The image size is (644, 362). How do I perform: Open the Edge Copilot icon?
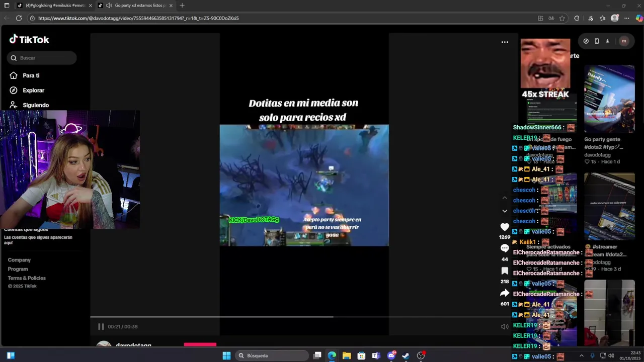pos(639,18)
